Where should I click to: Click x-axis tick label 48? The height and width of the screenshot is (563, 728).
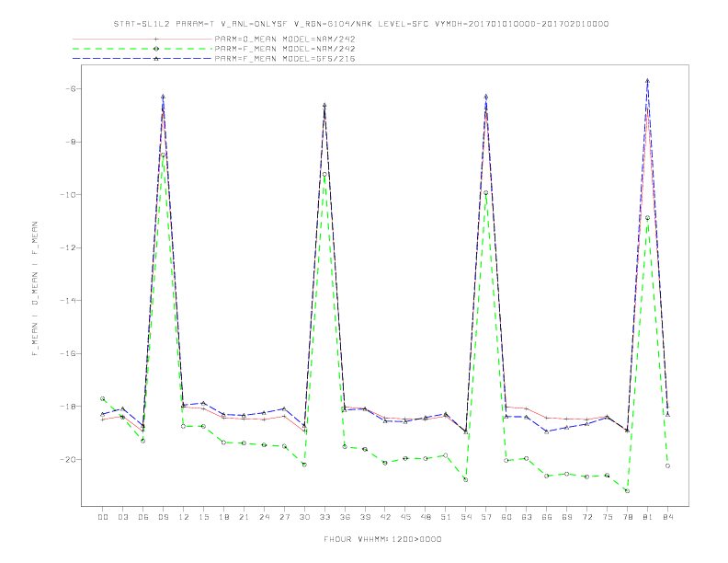coord(426,517)
